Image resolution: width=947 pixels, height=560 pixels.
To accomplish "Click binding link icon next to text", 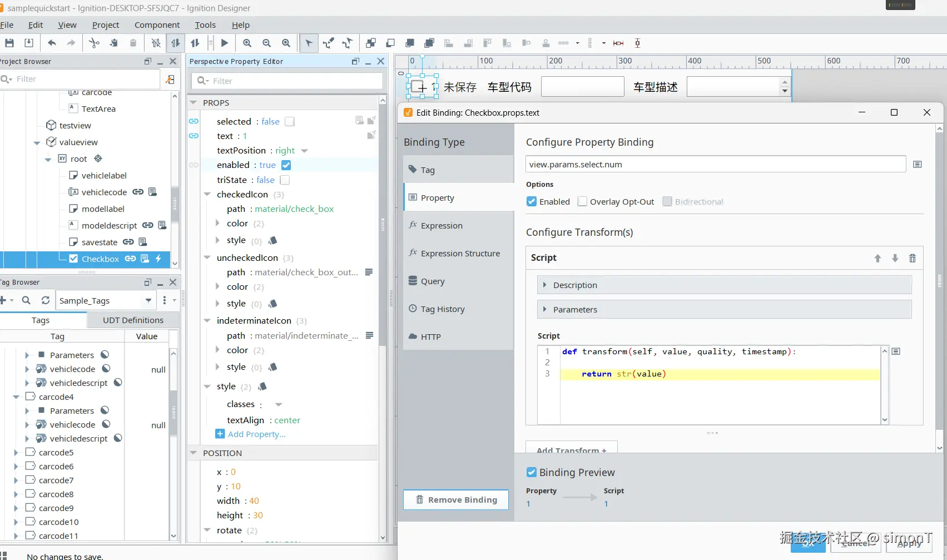I will click(x=194, y=136).
